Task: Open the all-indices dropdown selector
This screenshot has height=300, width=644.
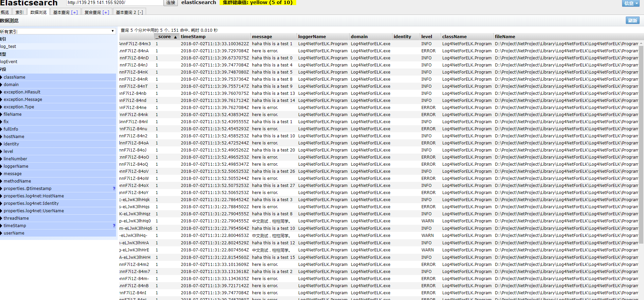Action: (58, 31)
